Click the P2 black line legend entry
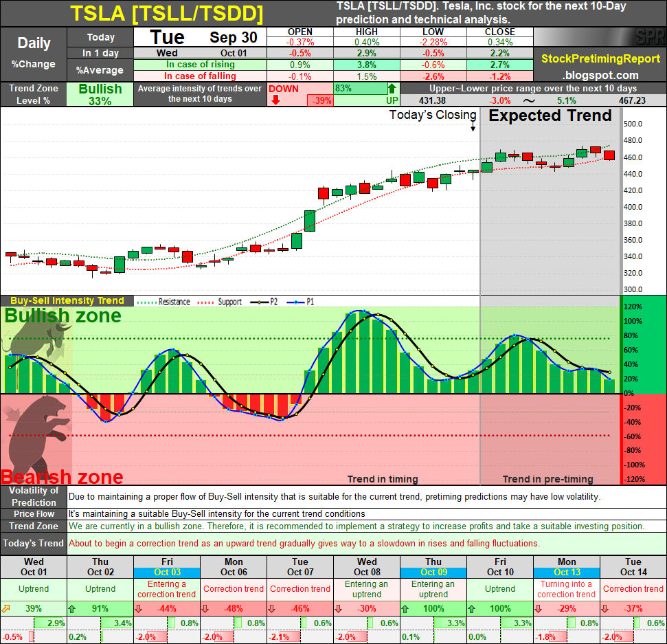 (x=264, y=302)
